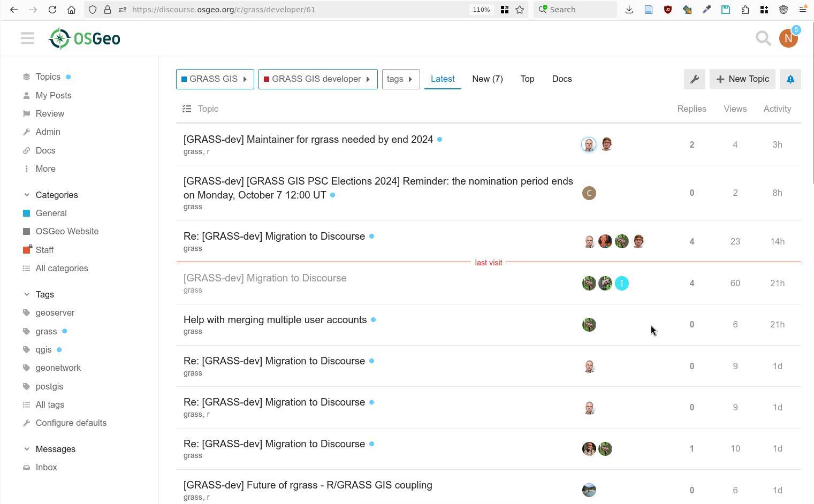Screen dimensions: 814x504
Task: Open the tags filter dropdown
Action: pyautogui.click(x=401, y=79)
